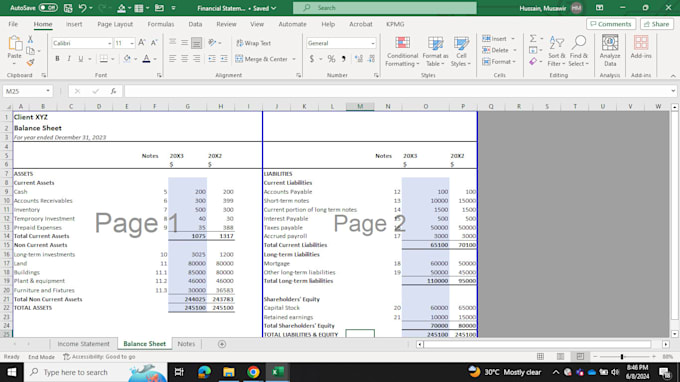Screen dimensions: 680x382
Task: Align text left in cell
Action: pos(173,59)
